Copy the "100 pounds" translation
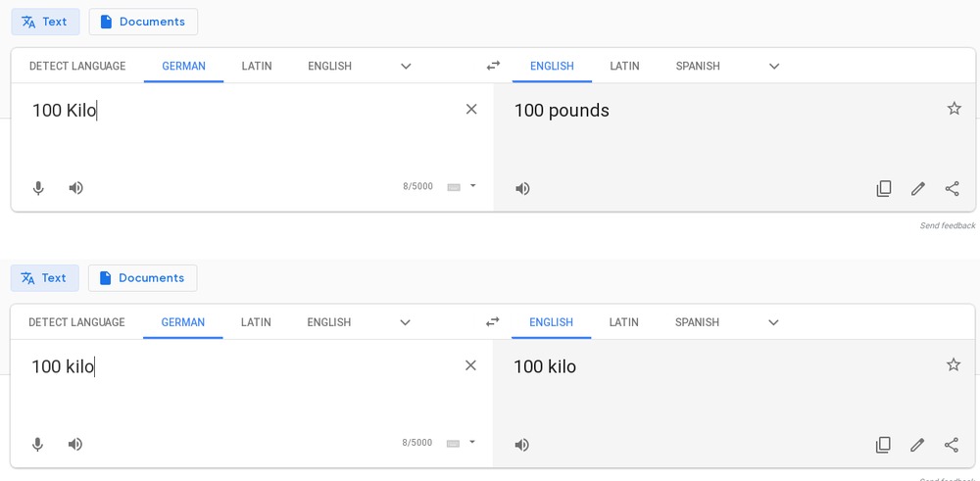The width and height of the screenshot is (980, 481). [884, 189]
